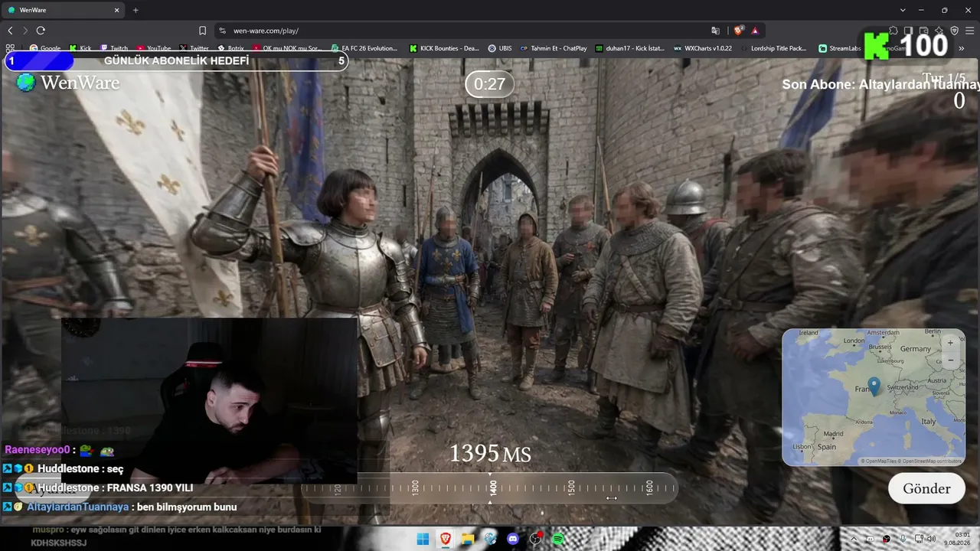Open the WXCharts v1.0.22 bookmark
This screenshot has height=551, width=980.
point(703,48)
